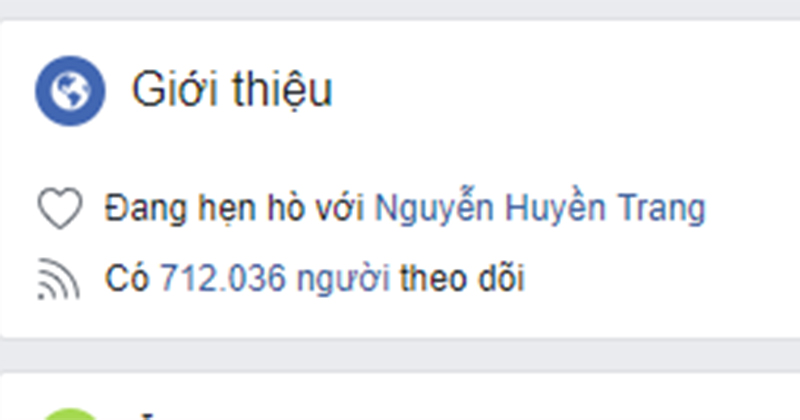Click the number 712.036 in followers line
The height and width of the screenshot is (420, 800).
pos(223,279)
